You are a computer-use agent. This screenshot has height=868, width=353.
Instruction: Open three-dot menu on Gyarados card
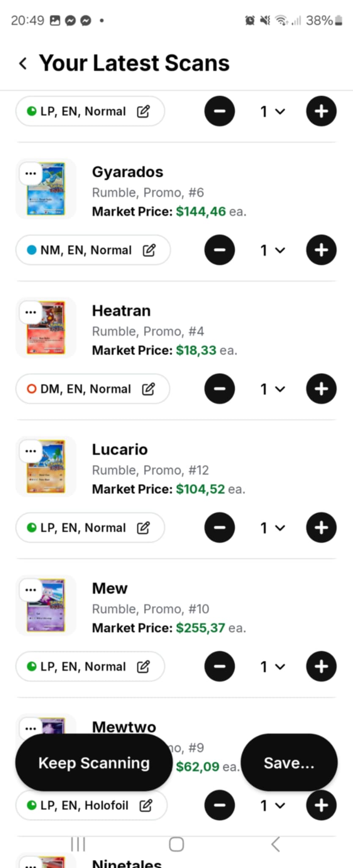coord(30,173)
